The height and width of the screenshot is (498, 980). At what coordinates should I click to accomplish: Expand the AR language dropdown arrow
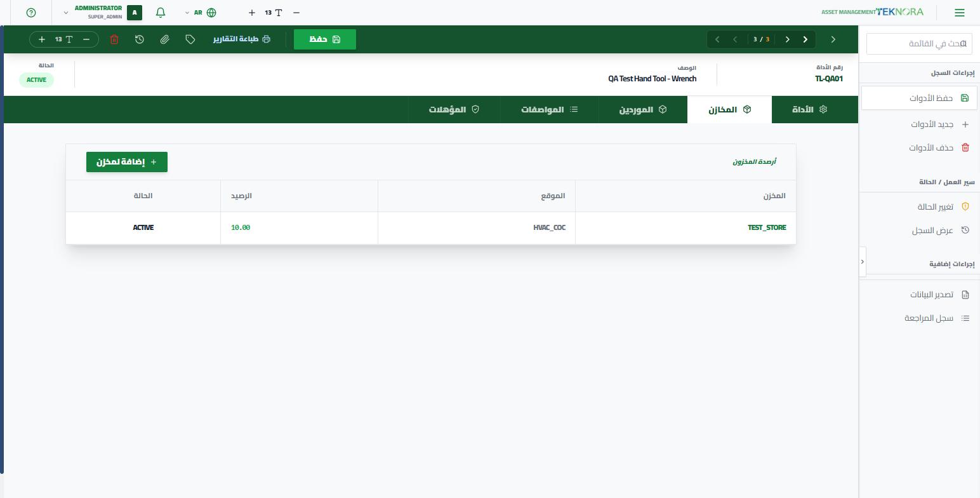click(x=187, y=13)
